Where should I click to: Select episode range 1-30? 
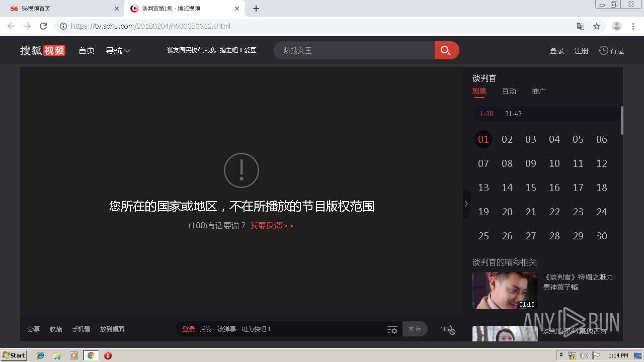[x=487, y=114]
